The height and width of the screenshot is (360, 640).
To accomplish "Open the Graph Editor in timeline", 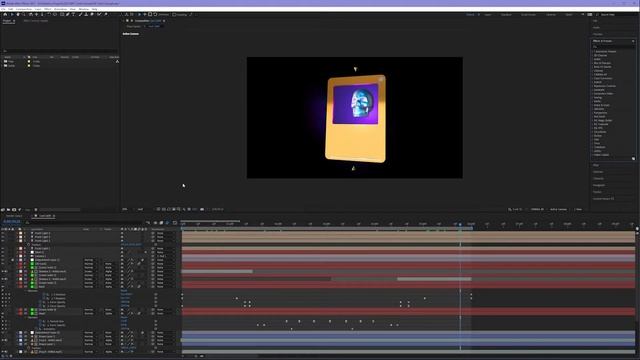I will click(175, 223).
